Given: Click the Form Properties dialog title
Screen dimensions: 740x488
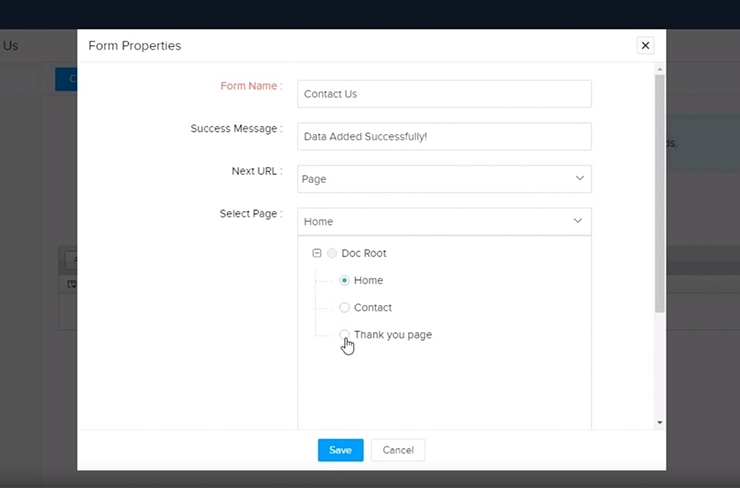Looking at the screenshot, I should click(x=135, y=46).
